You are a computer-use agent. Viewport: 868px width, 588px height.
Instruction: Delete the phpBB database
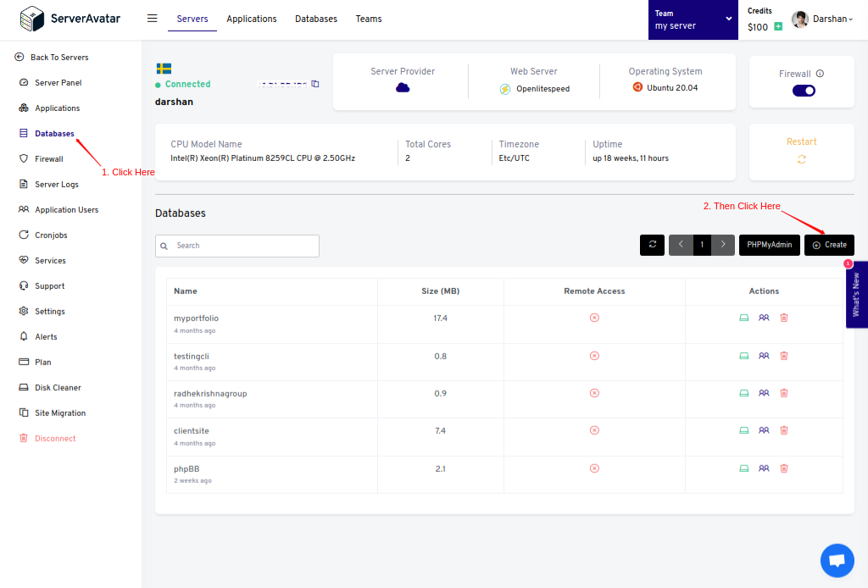784,469
